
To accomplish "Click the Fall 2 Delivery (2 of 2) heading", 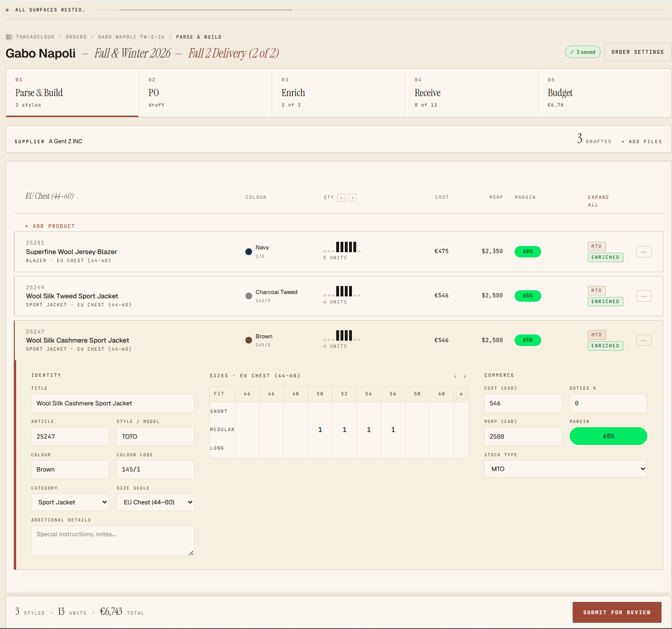I will pyautogui.click(x=234, y=53).
